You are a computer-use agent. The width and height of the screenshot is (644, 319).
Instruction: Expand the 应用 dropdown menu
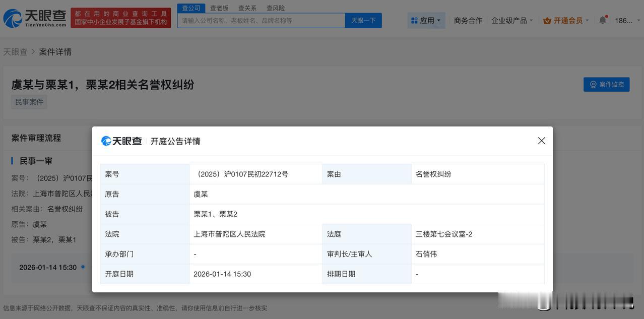pos(426,21)
